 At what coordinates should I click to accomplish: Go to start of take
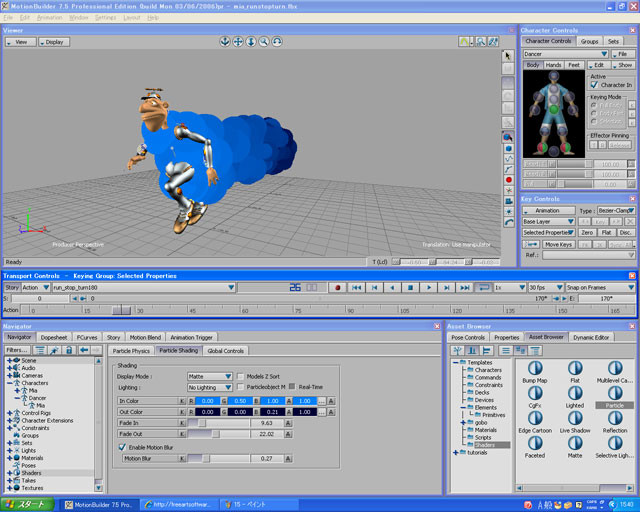(356, 288)
